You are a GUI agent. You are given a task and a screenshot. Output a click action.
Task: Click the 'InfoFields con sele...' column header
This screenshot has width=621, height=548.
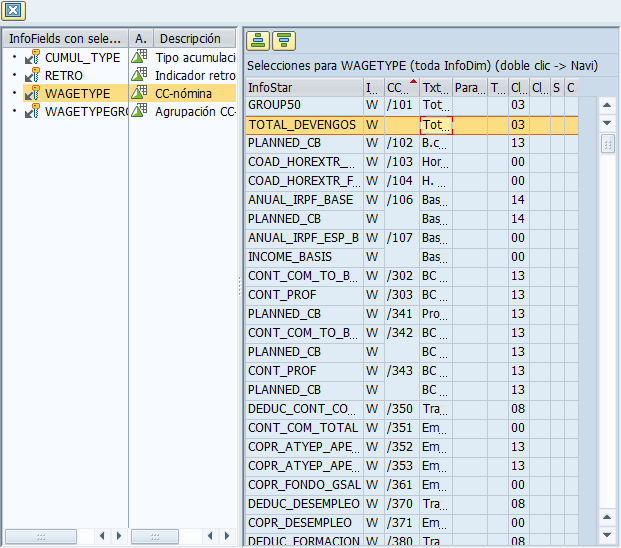(x=65, y=38)
